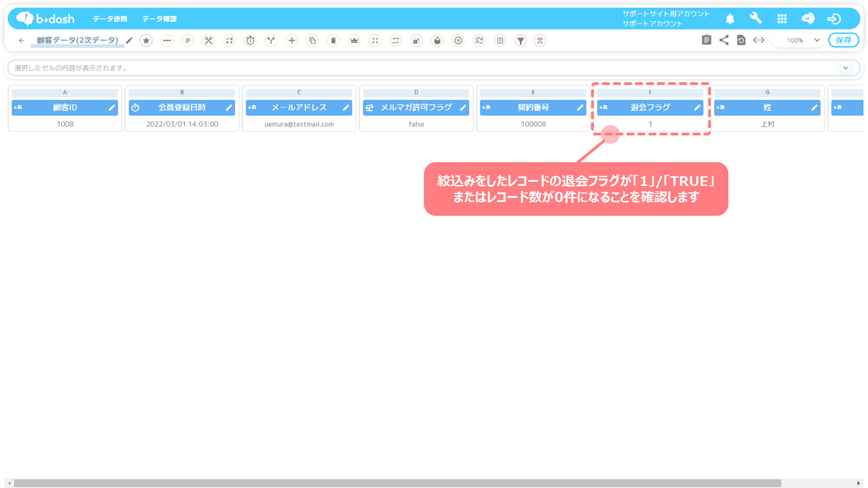This screenshot has width=868, height=488.
Task: Click the サポートアカウント account name
Action: (x=653, y=23)
